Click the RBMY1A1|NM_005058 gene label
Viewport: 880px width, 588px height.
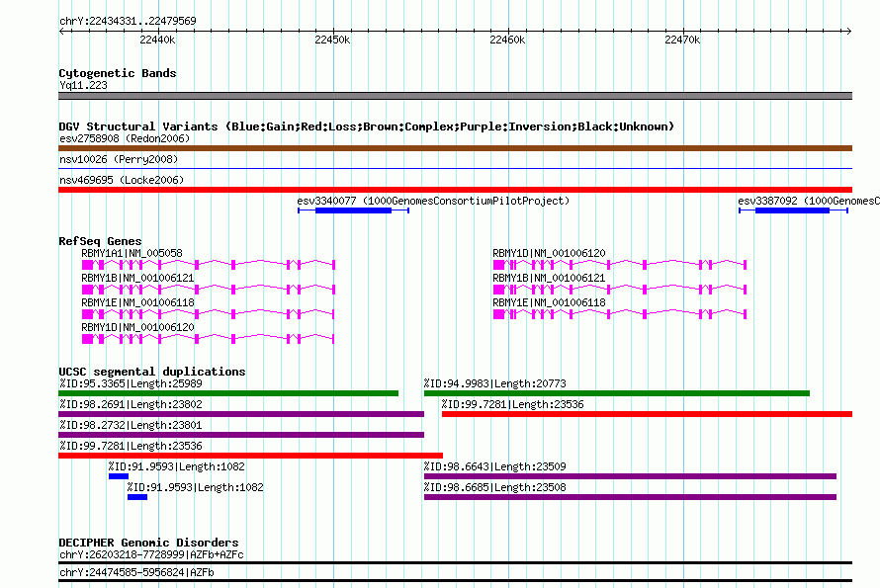click(132, 254)
